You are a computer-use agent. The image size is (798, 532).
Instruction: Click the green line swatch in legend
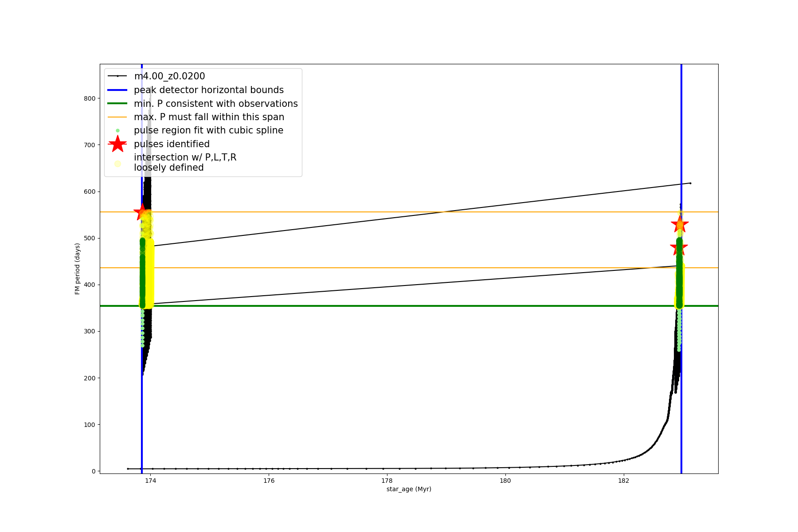(117, 104)
